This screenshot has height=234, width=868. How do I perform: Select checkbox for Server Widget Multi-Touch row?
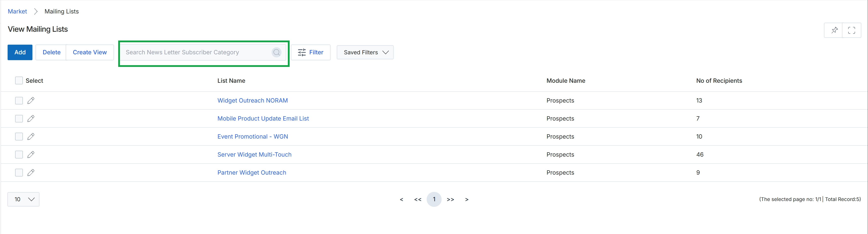pyautogui.click(x=19, y=155)
